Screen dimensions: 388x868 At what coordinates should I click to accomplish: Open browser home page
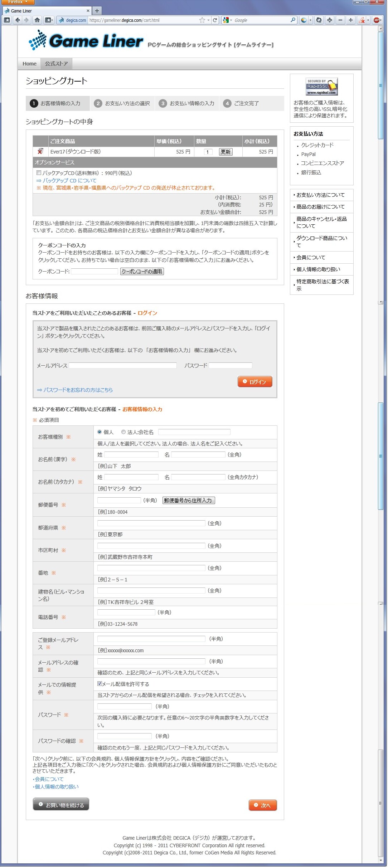(37, 20)
